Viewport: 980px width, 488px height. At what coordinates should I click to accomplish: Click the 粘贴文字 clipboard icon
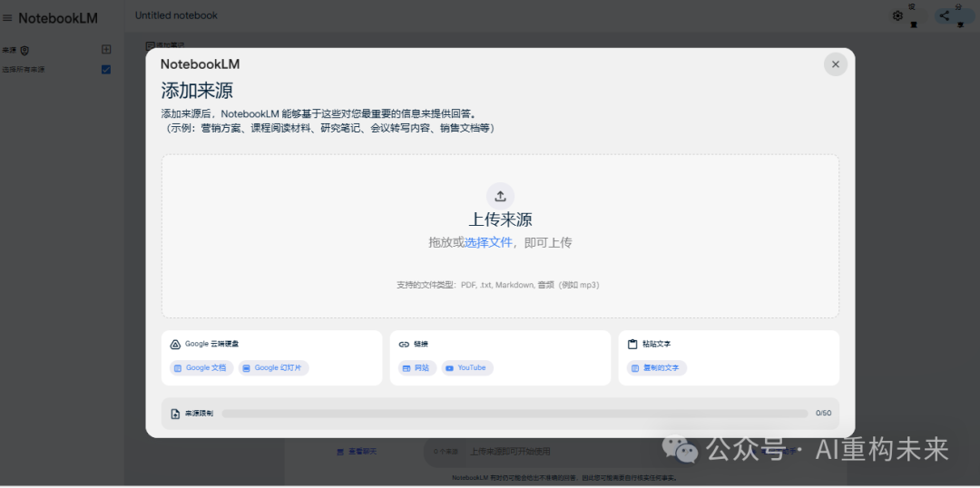632,345
